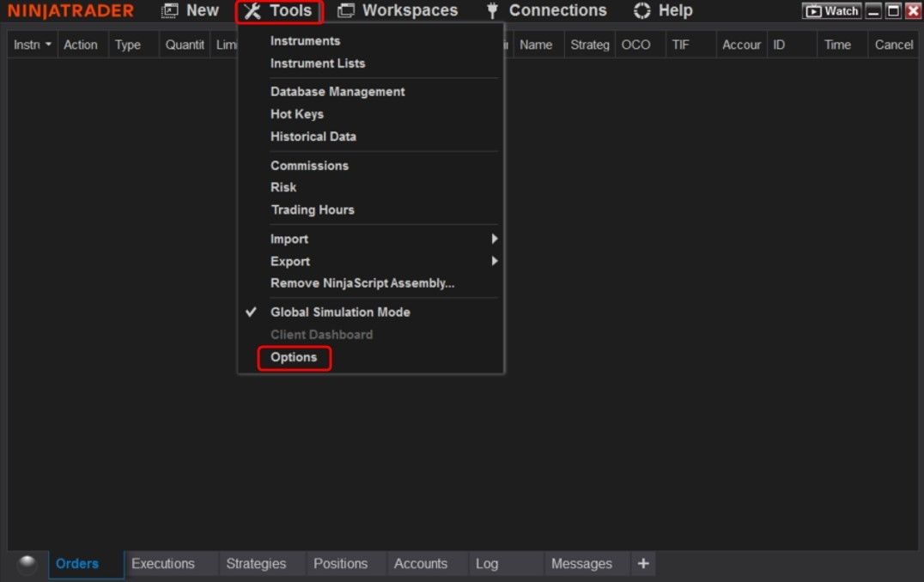Open the Workspaces menu
Screen dimensions: 924x582
click(x=398, y=10)
